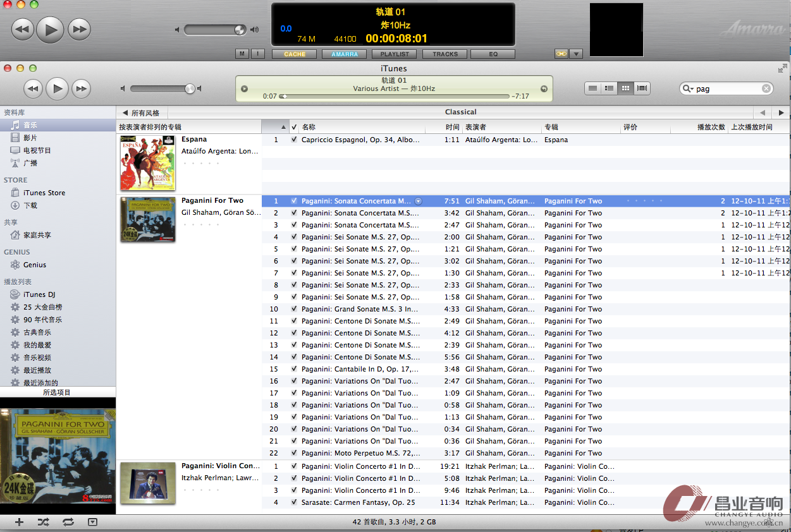The height and width of the screenshot is (532, 791).
Task: Click Amarra's rewind button
Action: [x=23, y=29]
